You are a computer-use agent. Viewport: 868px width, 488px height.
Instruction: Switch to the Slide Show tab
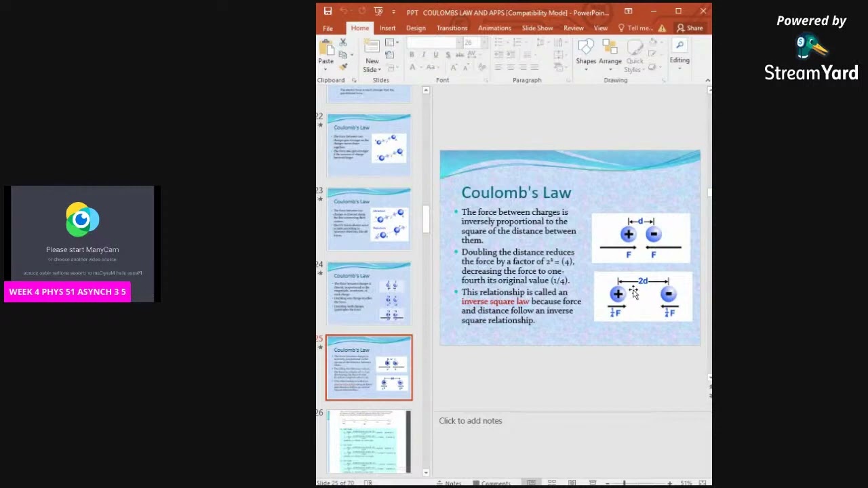pyautogui.click(x=537, y=28)
